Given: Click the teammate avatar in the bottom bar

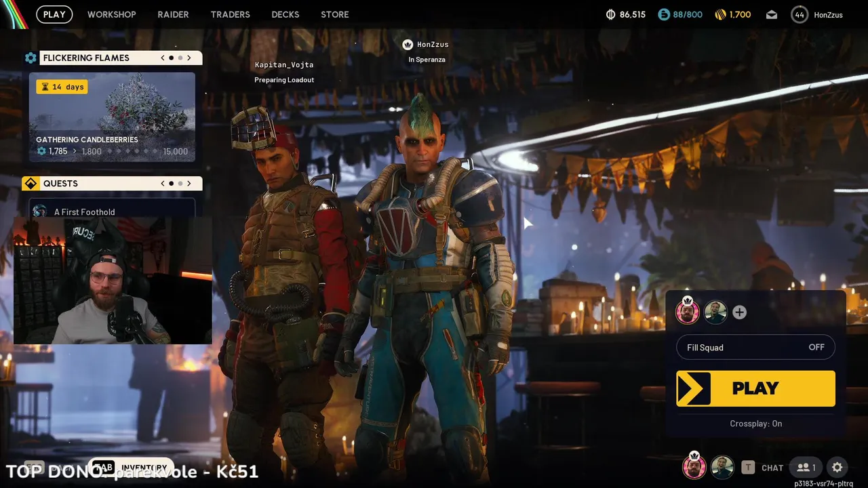Looking at the screenshot, I should [723, 467].
